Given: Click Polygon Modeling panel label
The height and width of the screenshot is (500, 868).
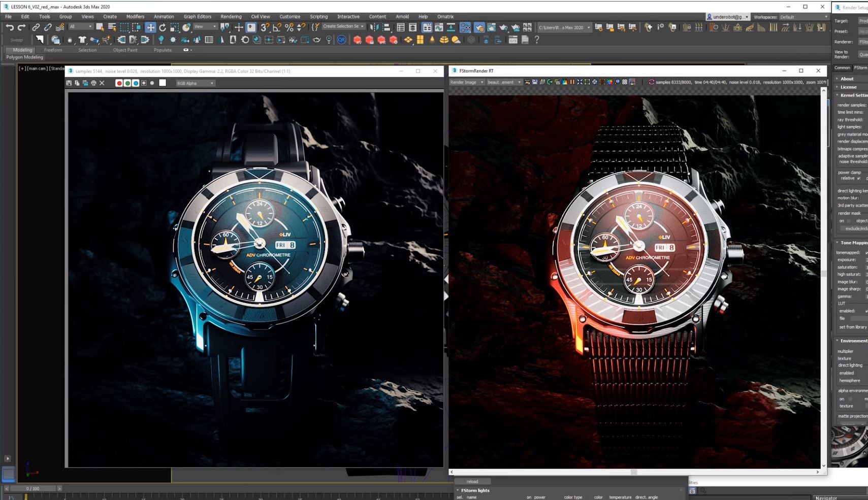Looking at the screenshot, I should [x=24, y=57].
